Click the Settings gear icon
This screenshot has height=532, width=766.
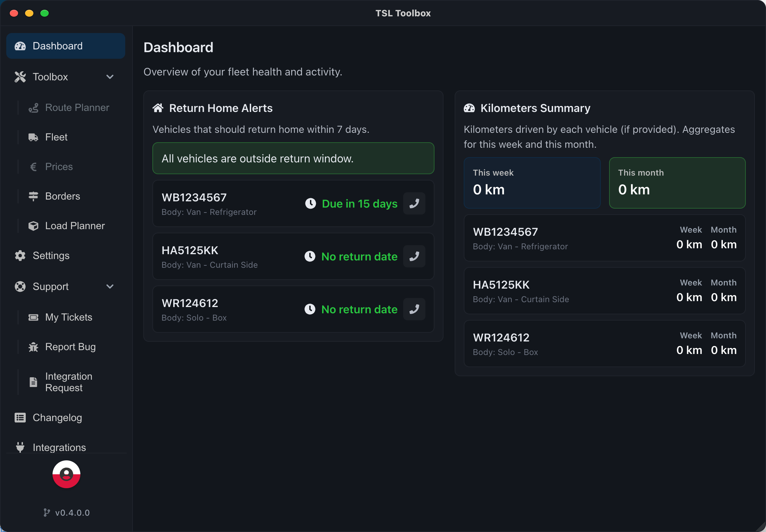(20, 256)
